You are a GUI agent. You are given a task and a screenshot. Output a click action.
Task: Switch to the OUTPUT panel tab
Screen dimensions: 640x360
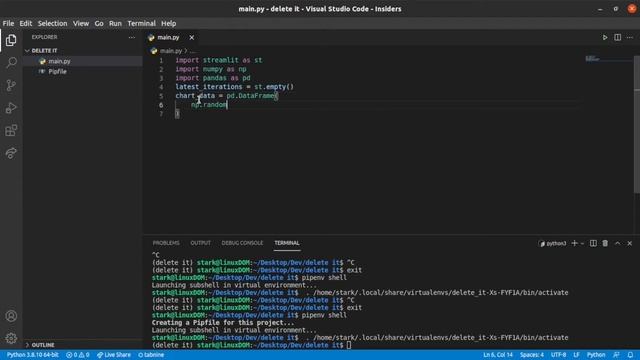click(x=200, y=243)
